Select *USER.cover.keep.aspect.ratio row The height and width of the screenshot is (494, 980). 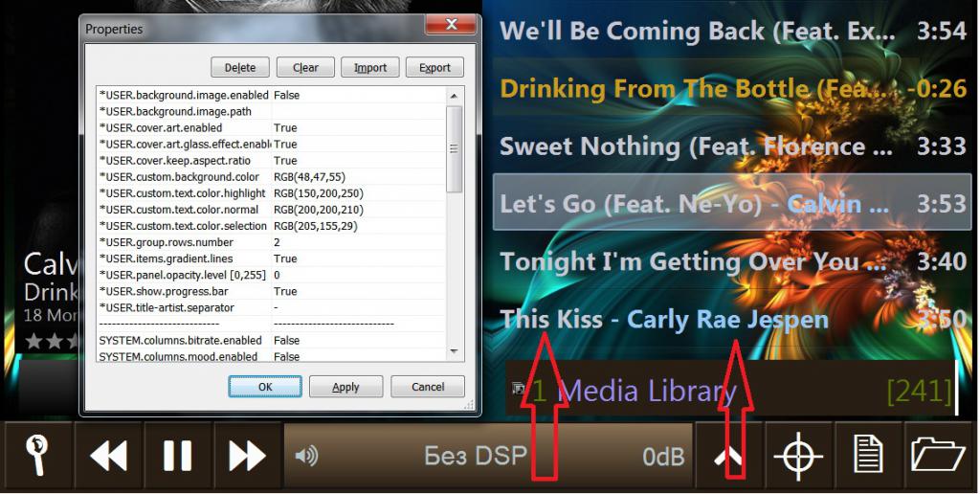(271, 160)
